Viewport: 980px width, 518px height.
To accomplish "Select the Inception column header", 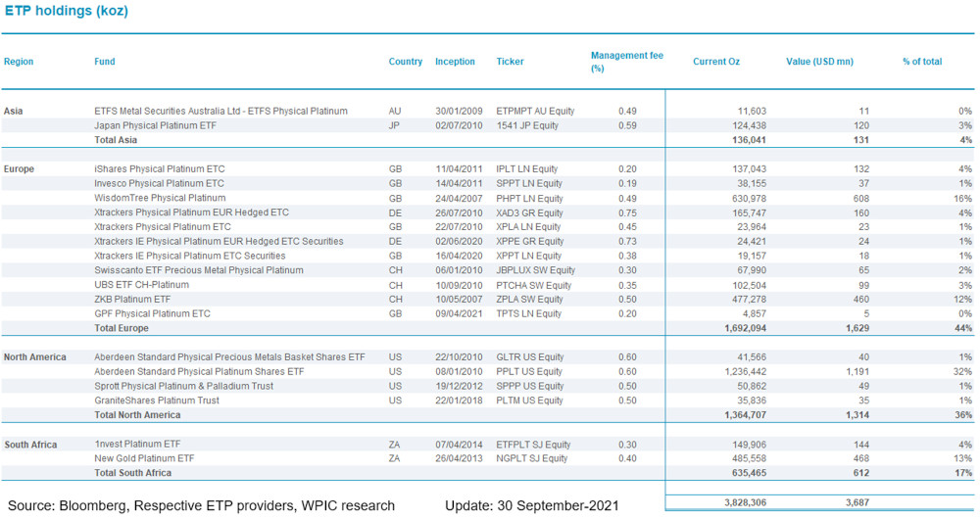I will tap(455, 62).
